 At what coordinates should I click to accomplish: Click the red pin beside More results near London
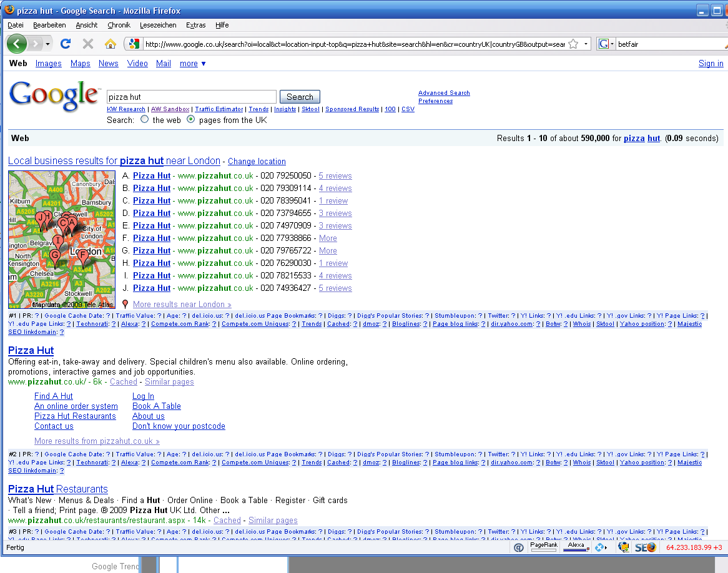[x=125, y=304]
